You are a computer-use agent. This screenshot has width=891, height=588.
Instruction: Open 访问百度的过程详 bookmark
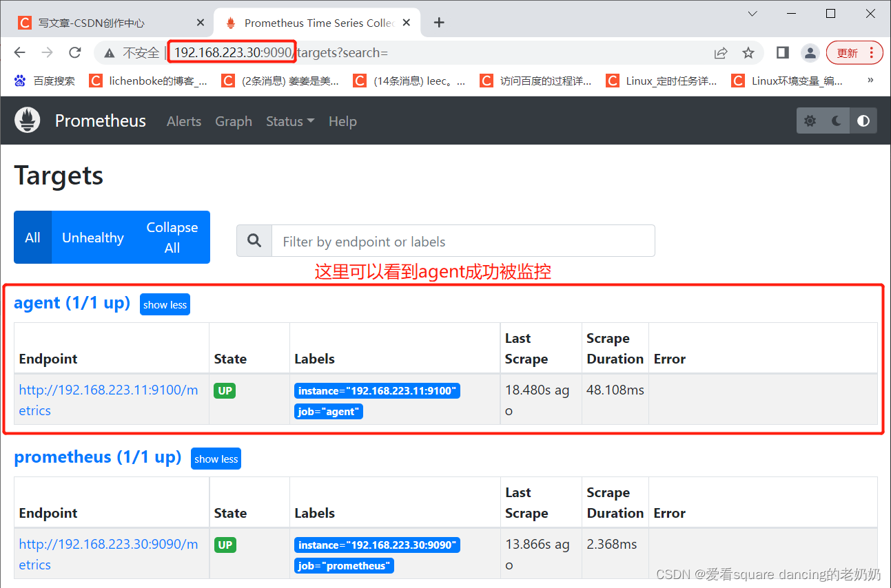click(x=536, y=81)
